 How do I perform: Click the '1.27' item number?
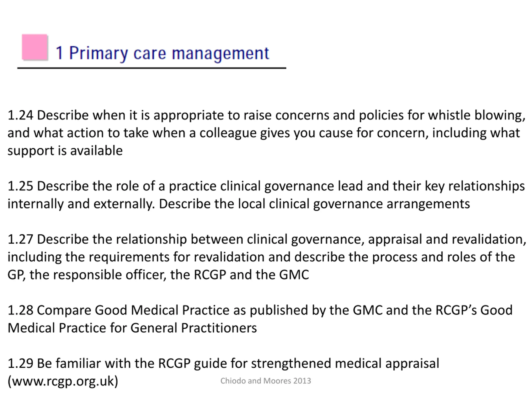coord(20,239)
